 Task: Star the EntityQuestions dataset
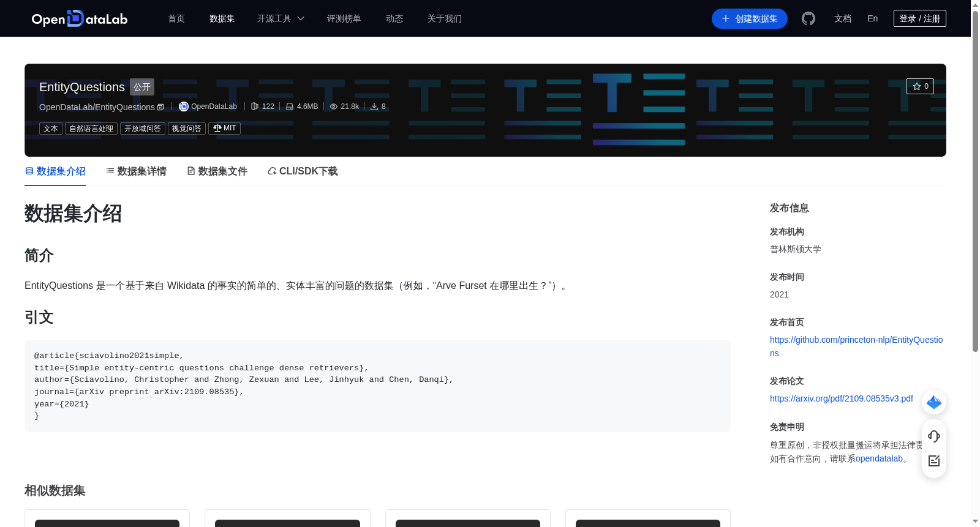[x=920, y=86]
